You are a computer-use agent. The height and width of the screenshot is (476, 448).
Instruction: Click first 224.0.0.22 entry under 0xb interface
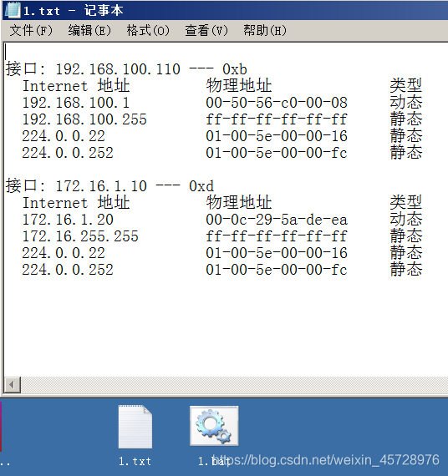[64, 136]
